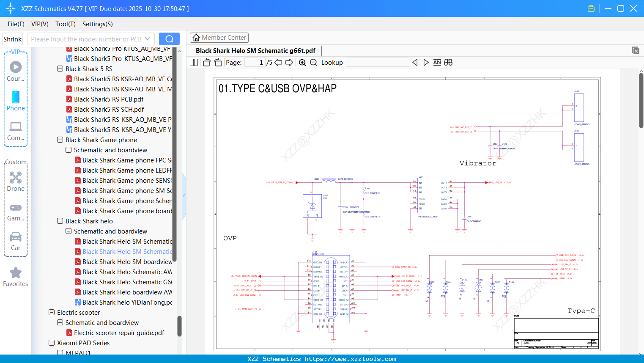Go to next page arrow
This screenshot has height=363, width=644.
(x=289, y=63)
